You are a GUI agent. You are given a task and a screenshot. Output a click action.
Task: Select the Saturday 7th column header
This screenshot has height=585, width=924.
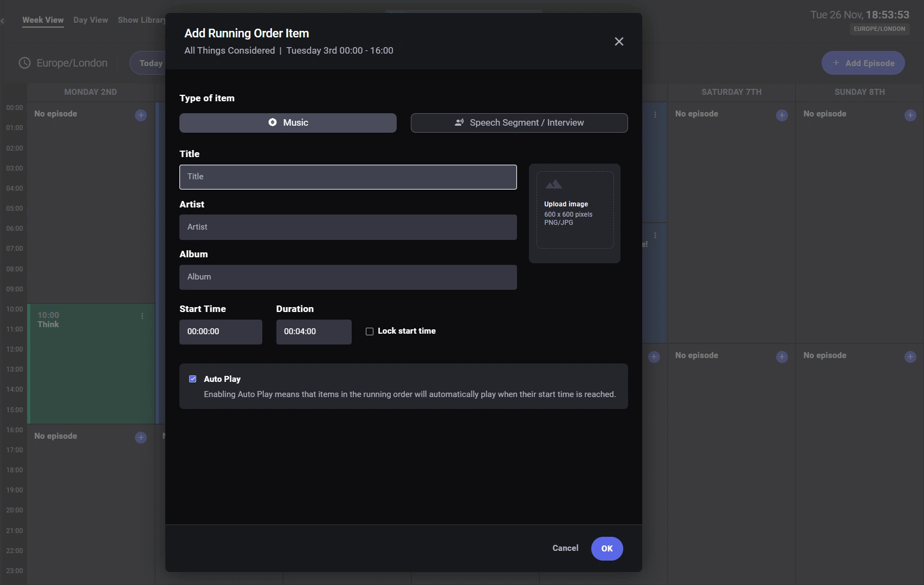(732, 92)
